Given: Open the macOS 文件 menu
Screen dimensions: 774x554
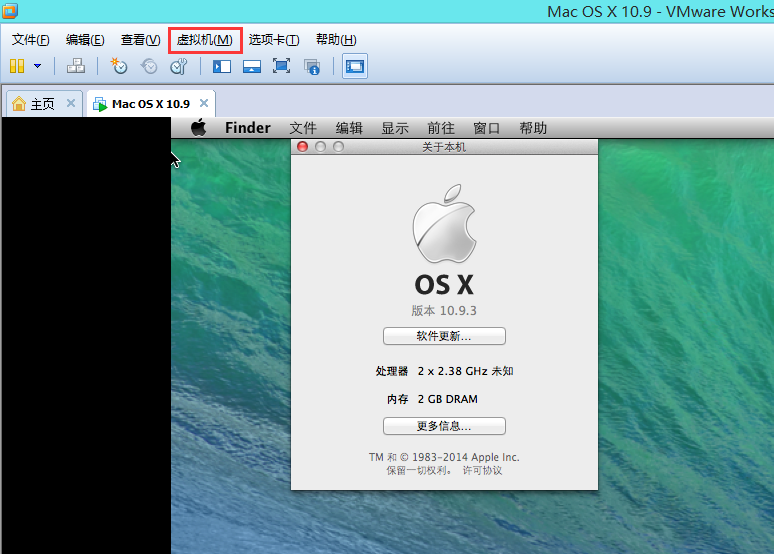Looking at the screenshot, I should tap(303, 128).
